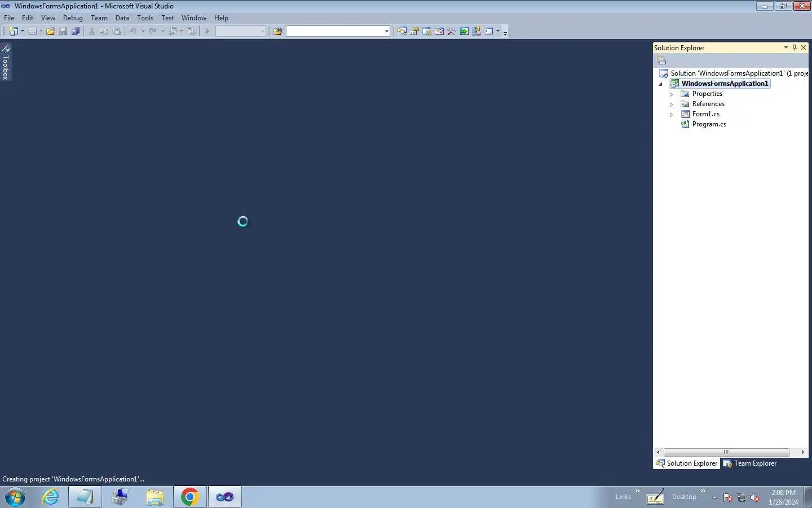Open the Debug menu
Viewport: 812px width, 508px height.
coord(73,18)
